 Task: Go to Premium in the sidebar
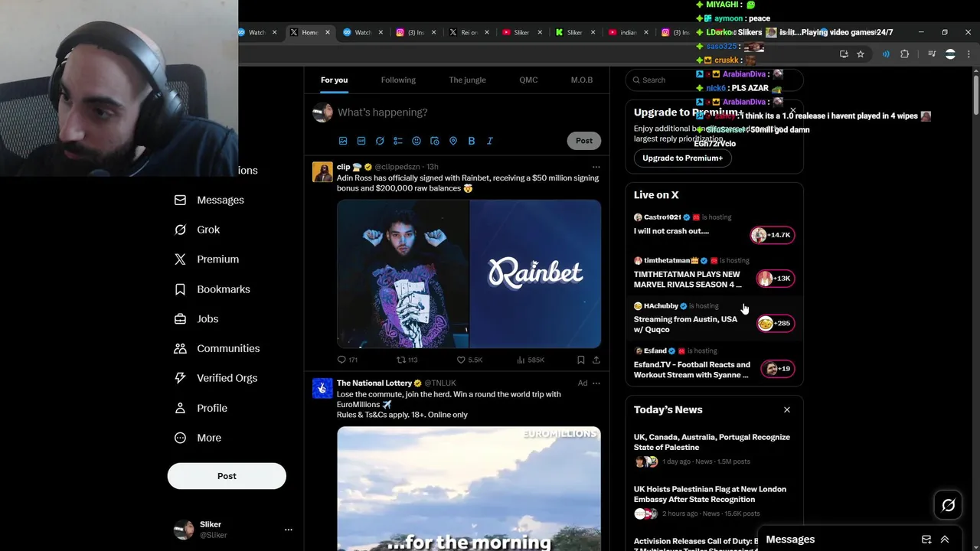(207, 259)
